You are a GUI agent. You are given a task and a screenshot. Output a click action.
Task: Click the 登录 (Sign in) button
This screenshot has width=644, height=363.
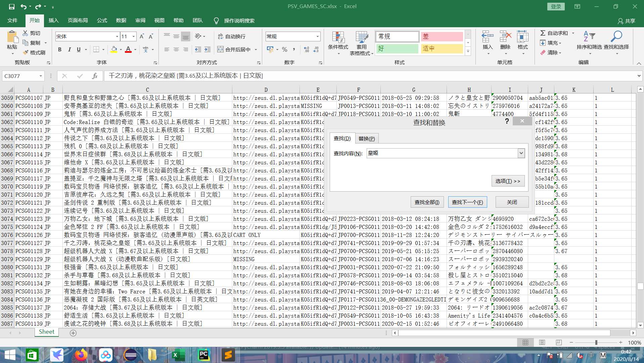click(556, 6)
